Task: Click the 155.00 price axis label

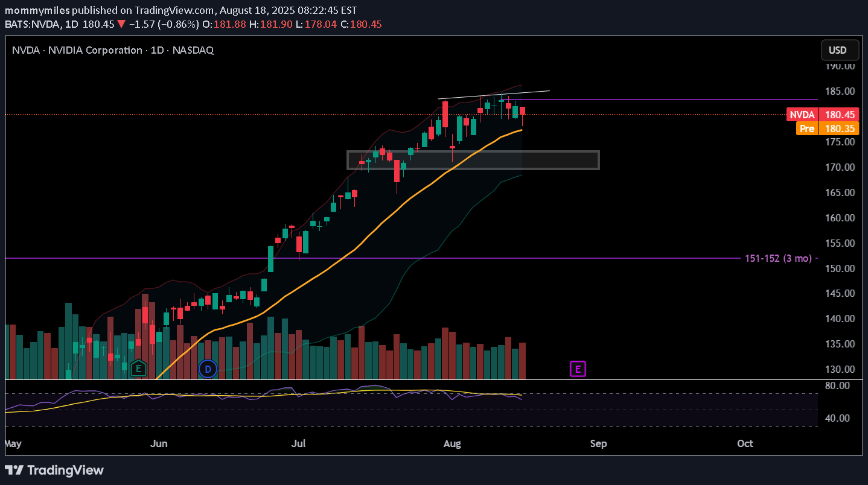Action: pos(840,244)
